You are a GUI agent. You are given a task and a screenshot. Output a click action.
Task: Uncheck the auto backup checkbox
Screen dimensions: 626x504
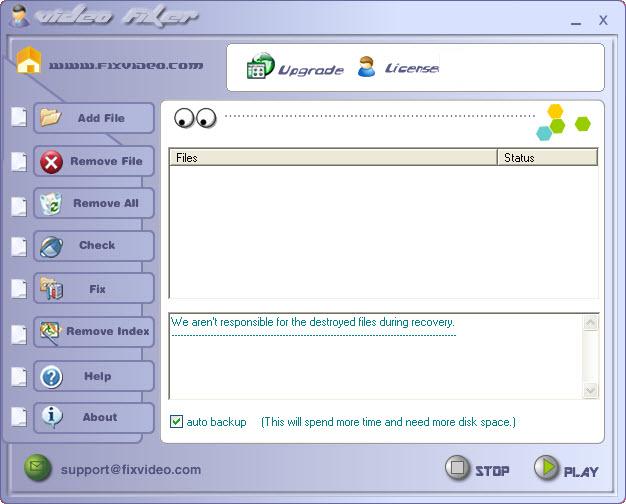(176, 422)
